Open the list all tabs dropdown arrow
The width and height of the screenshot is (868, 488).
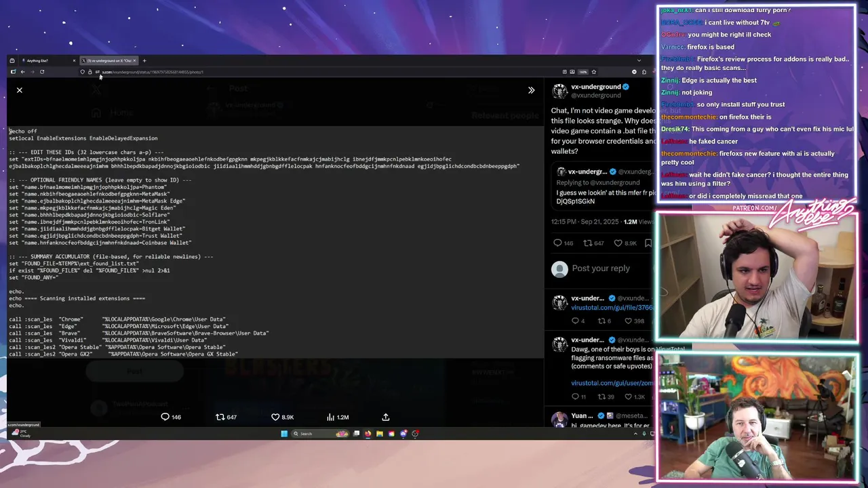tap(639, 60)
